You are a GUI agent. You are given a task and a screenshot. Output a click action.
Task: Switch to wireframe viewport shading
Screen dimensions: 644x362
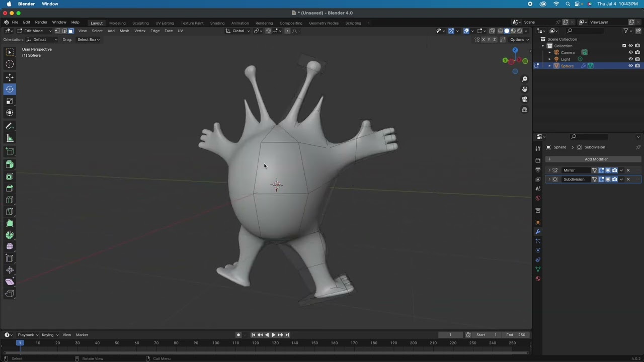point(500,31)
